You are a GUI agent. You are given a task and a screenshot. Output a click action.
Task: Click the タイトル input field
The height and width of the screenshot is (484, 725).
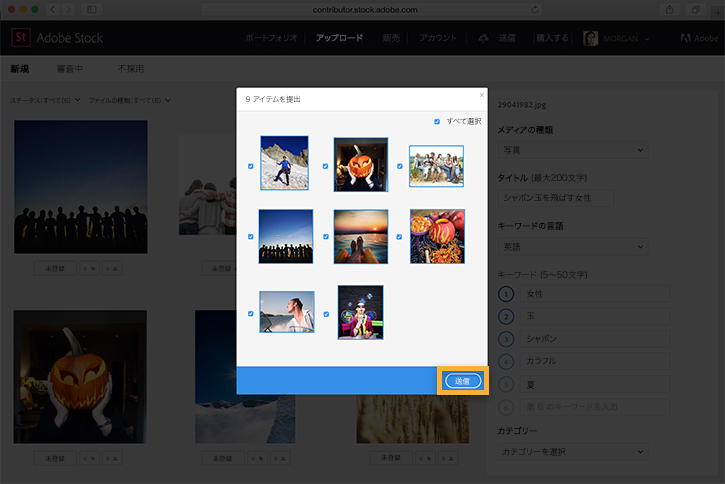(x=556, y=198)
